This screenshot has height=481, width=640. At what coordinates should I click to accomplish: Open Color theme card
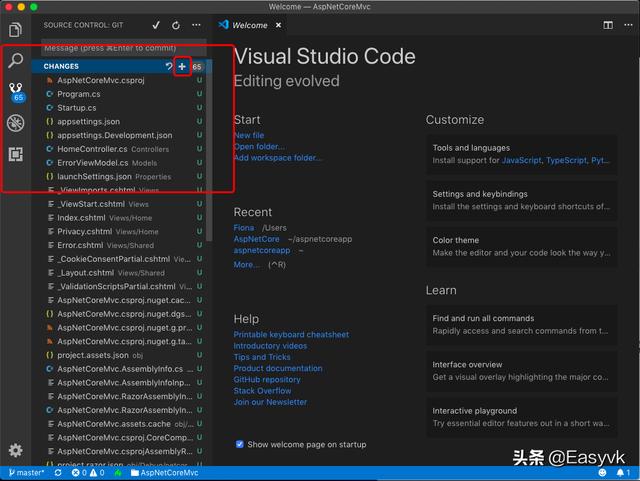point(521,247)
